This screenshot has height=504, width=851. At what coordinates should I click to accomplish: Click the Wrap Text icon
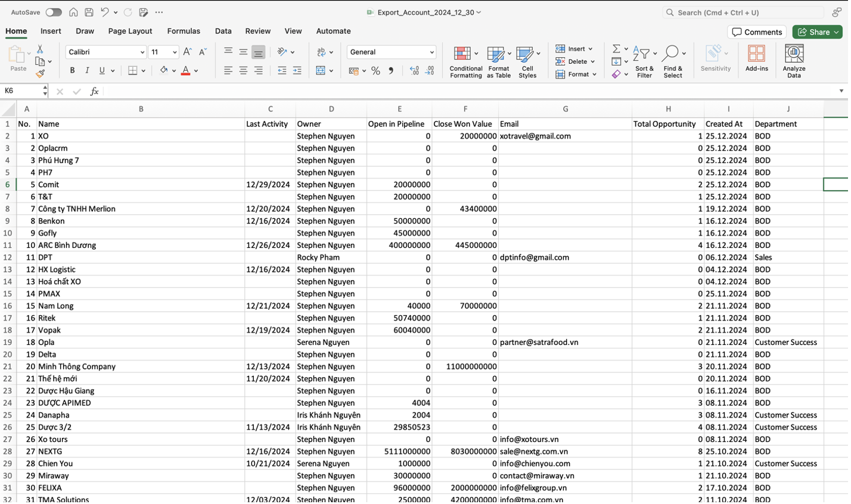(322, 52)
